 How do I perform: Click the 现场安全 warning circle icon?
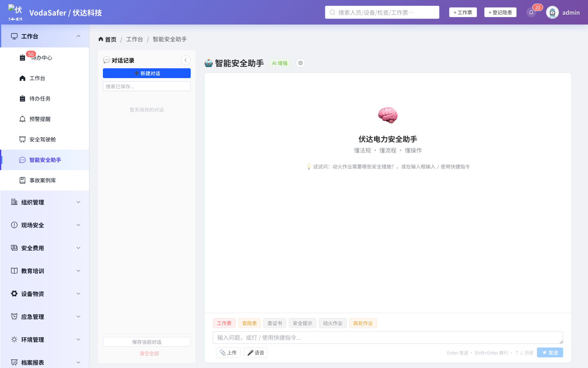[14, 225]
